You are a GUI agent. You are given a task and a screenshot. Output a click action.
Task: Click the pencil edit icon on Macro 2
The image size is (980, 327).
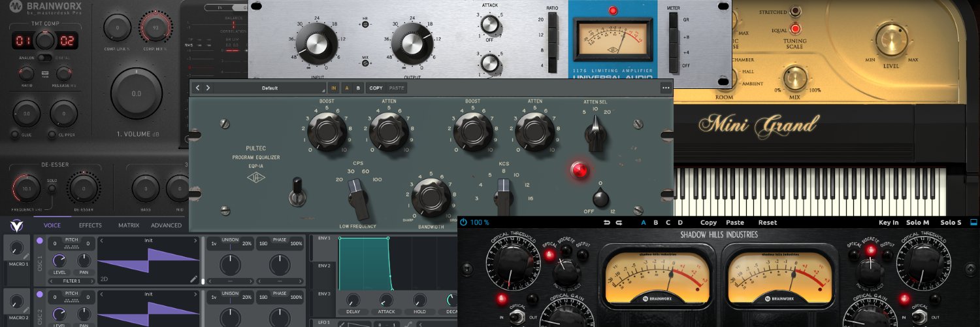click(x=25, y=310)
